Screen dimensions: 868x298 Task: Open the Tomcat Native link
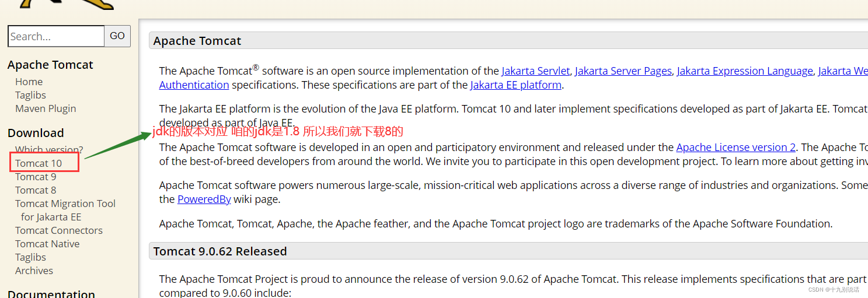(47, 244)
